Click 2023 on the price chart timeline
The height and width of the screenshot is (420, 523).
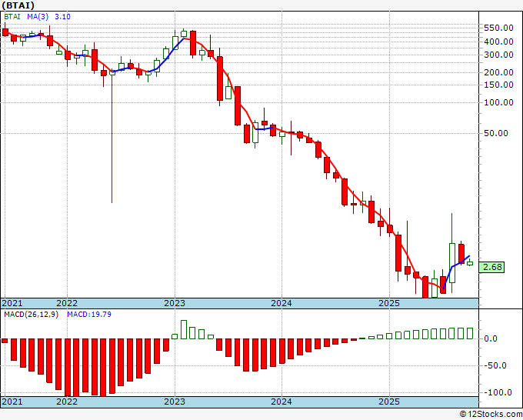pos(175,303)
